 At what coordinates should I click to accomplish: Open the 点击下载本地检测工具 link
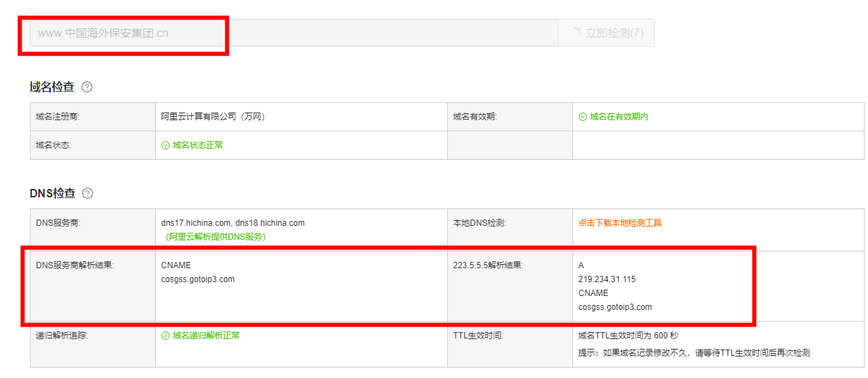[620, 223]
